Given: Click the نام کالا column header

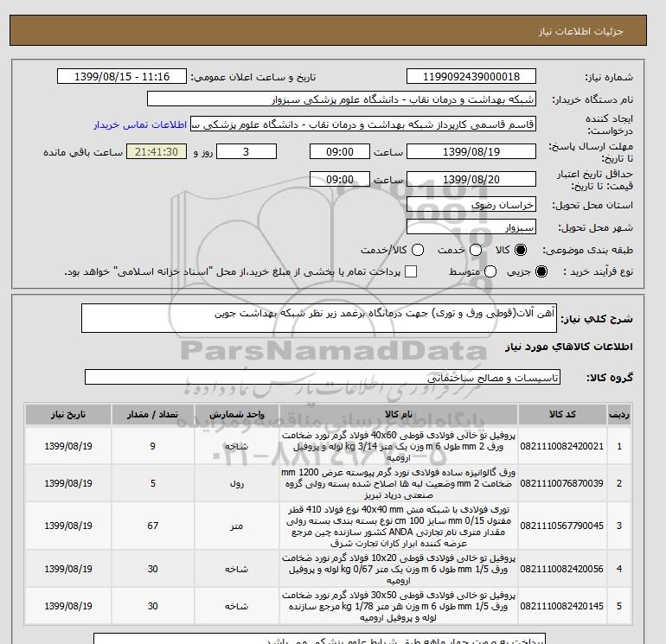Looking at the screenshot, I should click(399, 414).
